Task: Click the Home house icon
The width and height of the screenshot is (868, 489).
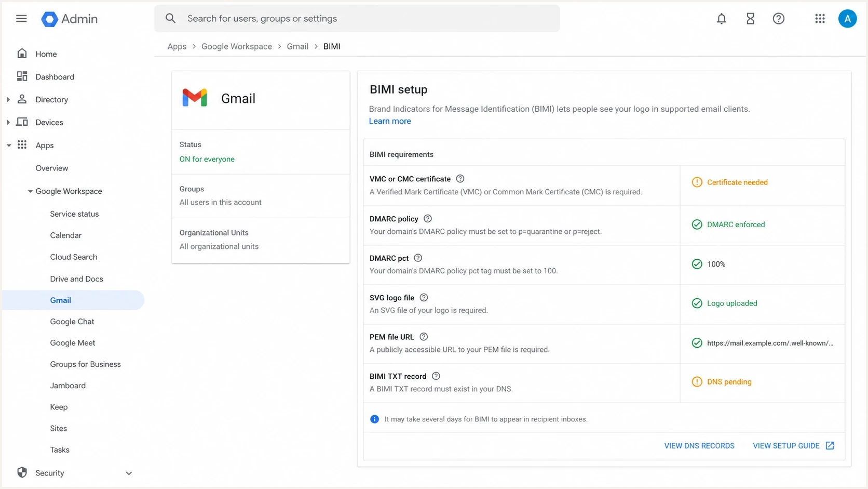Action: tap(22, 54)
